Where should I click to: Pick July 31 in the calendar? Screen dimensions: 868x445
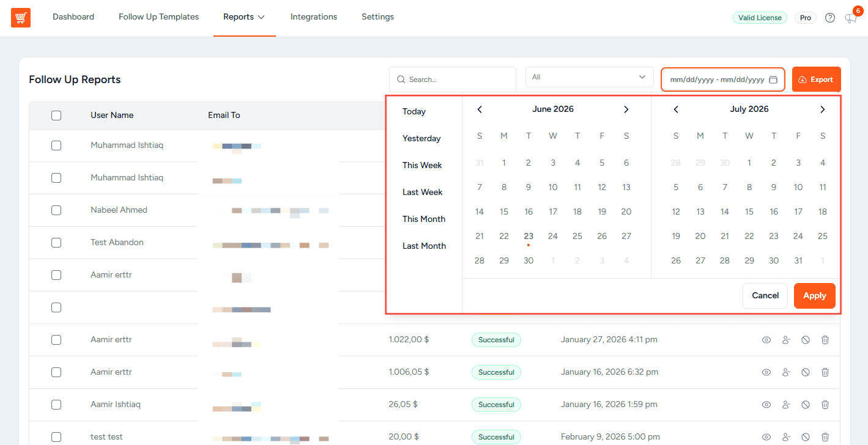798,261
